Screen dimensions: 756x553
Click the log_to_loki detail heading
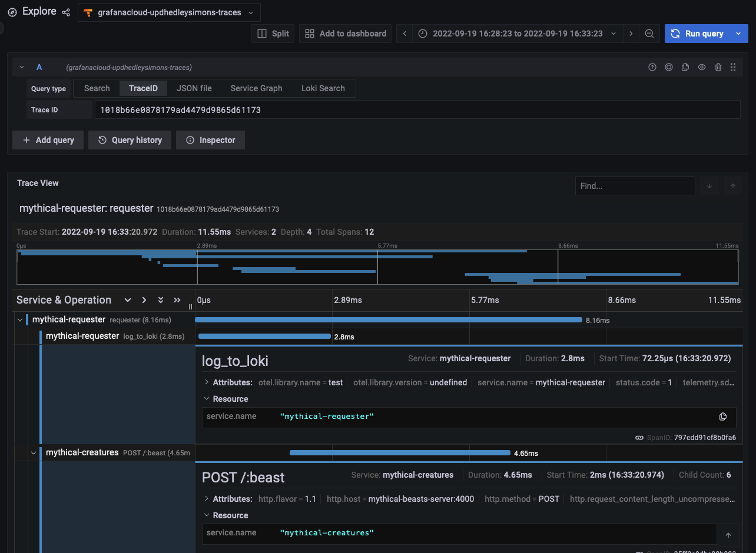coord(235,361)
